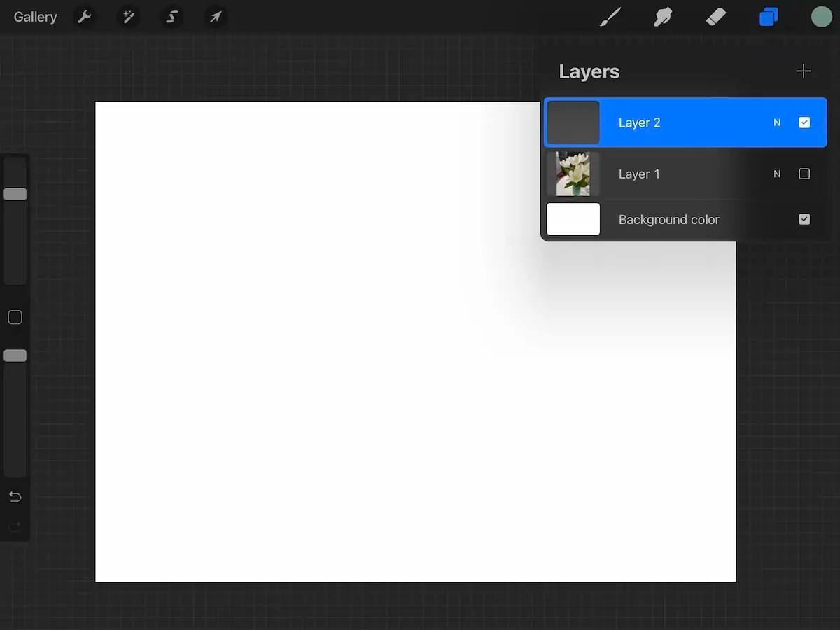Open the active color picker circle
The image size is (840, 630).
click(x=821, y=17)
